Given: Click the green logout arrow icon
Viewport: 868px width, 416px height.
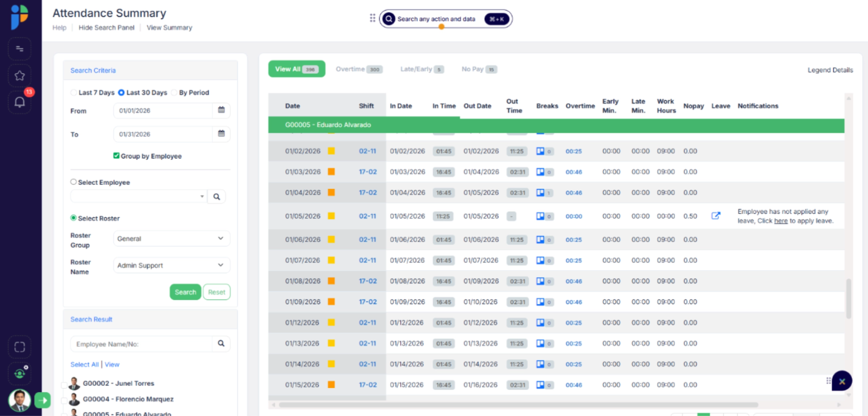Looking at the screenshot, I should click(x=42, y=400).
